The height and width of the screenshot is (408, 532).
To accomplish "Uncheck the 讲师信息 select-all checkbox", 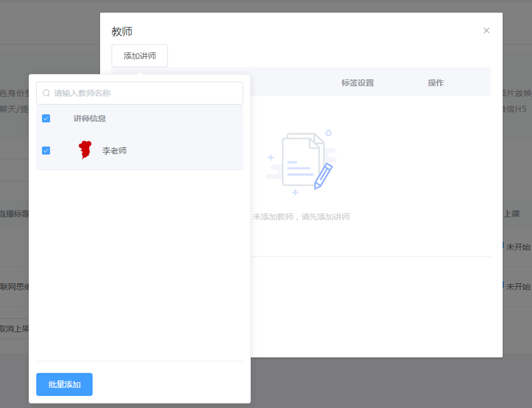I will tap(46, 118).
